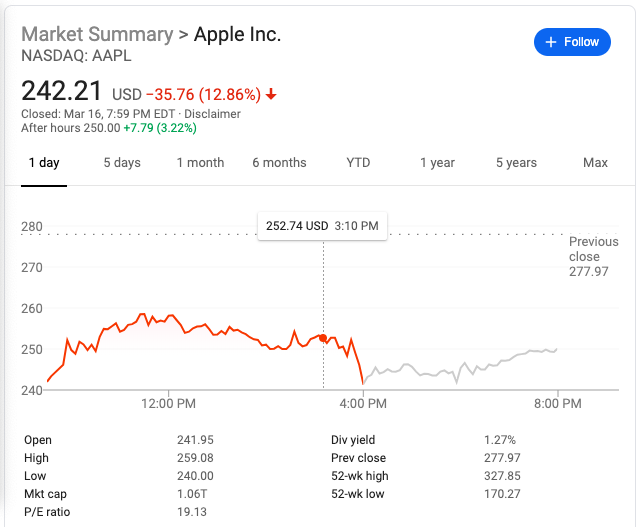Switch to the 1 year tab
Screen dimensions: 640x527
coord(437,163)
